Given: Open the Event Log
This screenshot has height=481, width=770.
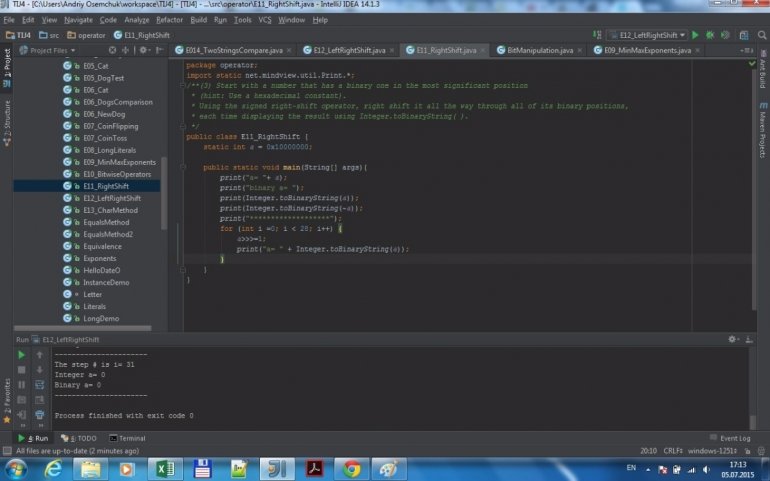Looking at the screenshot, I should (x=730, y=438).
